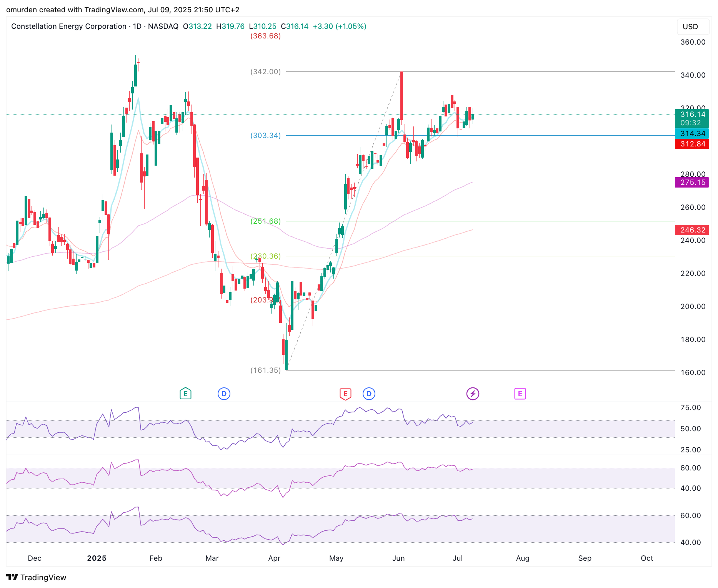Click the May label on time axis
Viewport: 718px width, 588px height.
coord(336,558)
